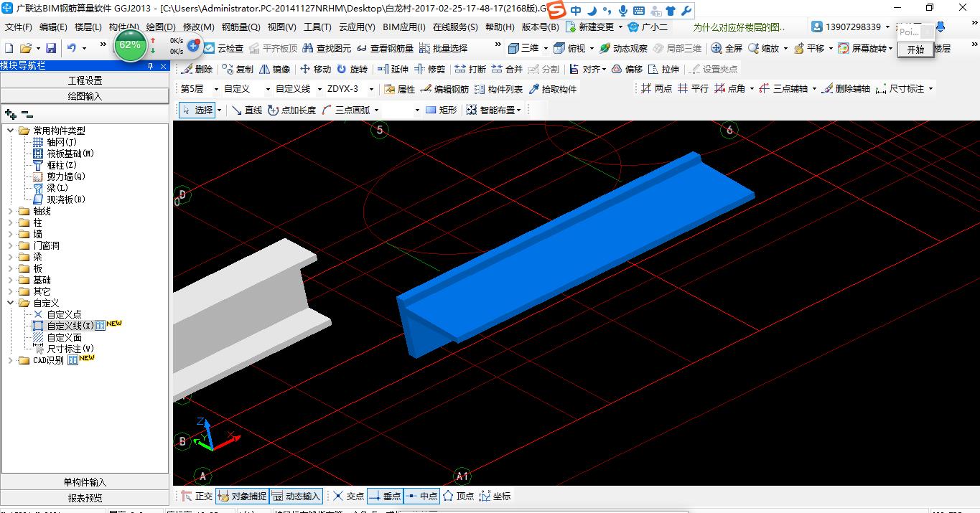
Task: Click the 绘图输入 panel button
Action: (85, 96)
